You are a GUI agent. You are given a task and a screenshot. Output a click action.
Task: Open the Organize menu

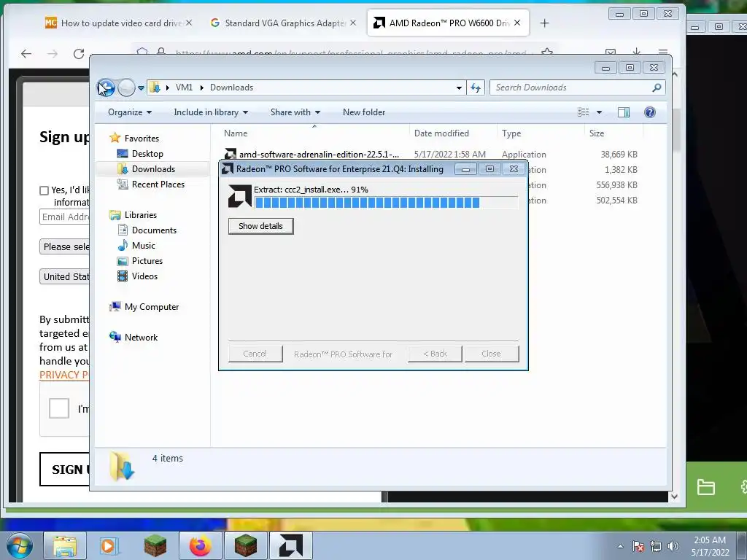pos(130,112)
